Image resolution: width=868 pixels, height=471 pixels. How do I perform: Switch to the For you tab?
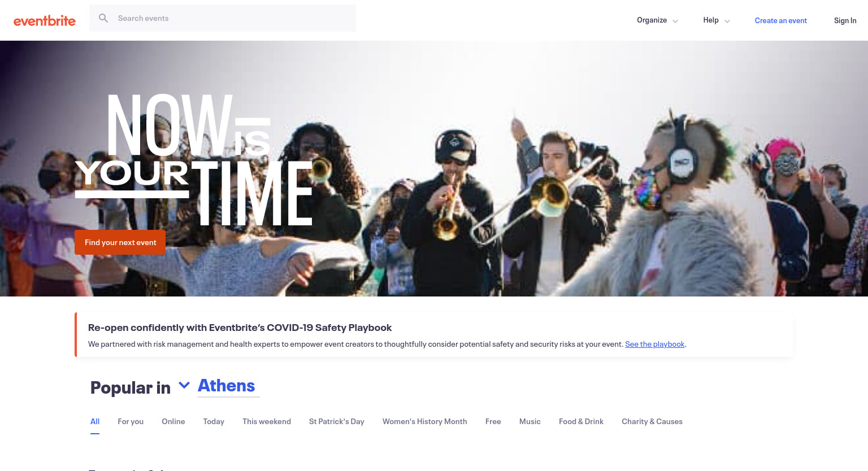[131, 421]
